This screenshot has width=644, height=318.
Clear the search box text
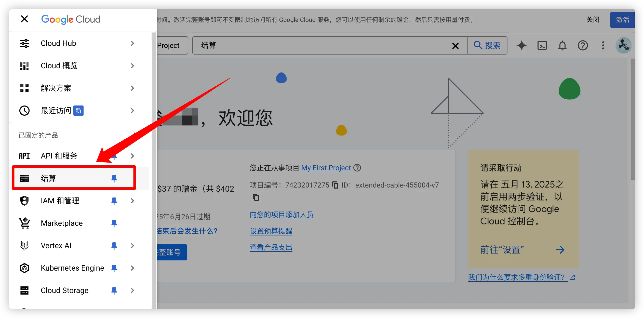point(455,46)
